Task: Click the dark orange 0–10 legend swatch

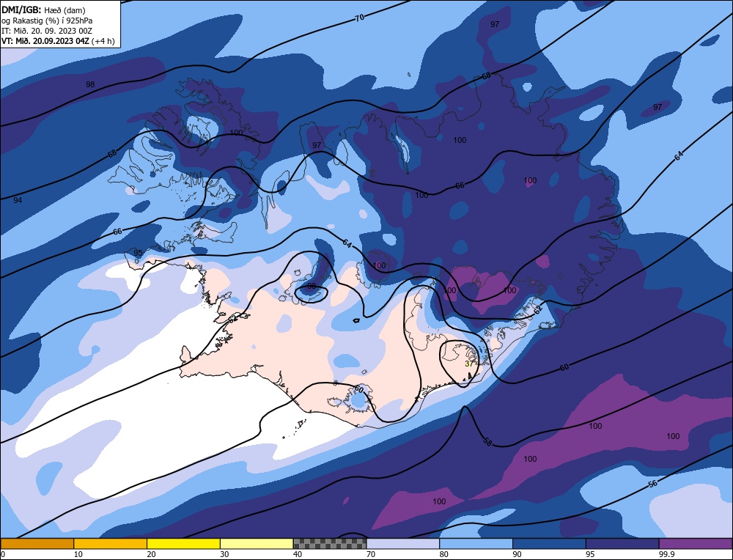Action: pos(37,543)
